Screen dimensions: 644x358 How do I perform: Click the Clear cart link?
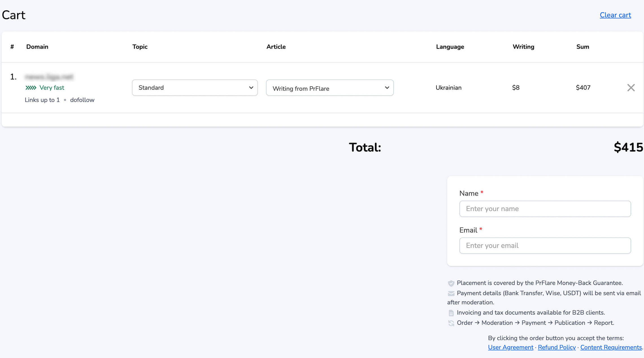point(615,15)
